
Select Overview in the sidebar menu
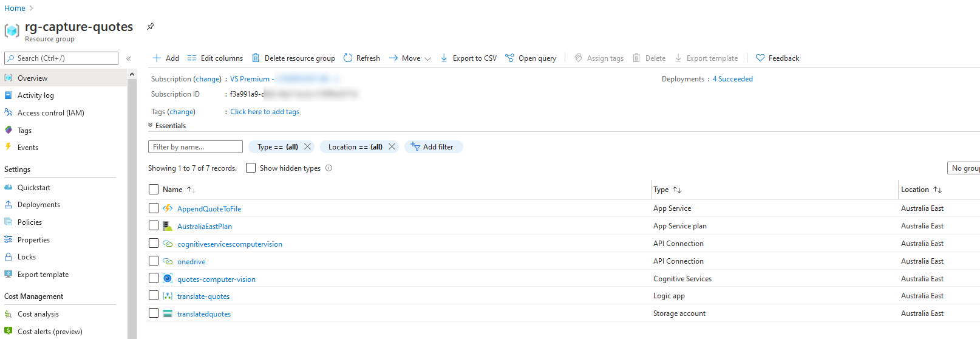click(x=64, y=78)
